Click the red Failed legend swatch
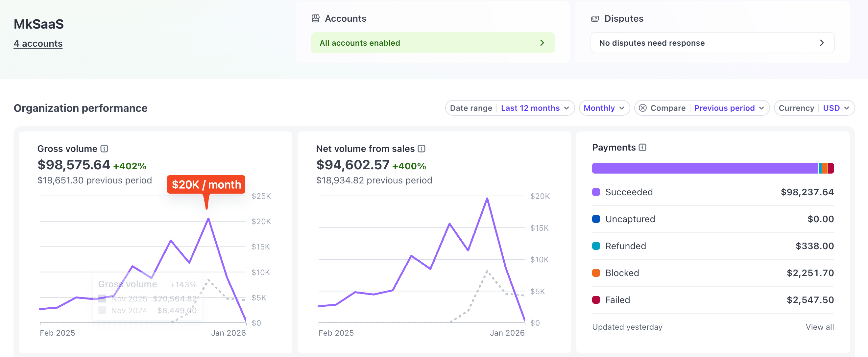The height and width of the screenshot is (357, 868). [x=596, y=300]
